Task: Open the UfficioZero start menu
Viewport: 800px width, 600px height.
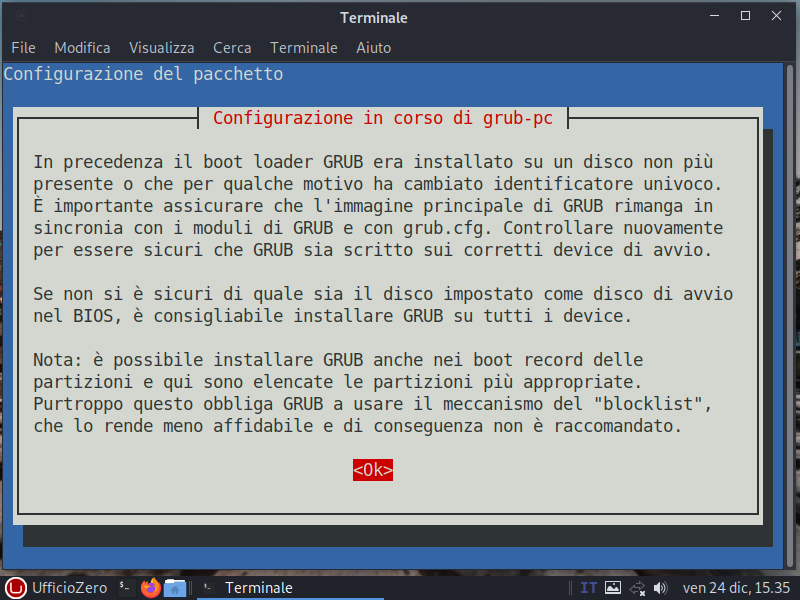Action: (x=56, y=588)
